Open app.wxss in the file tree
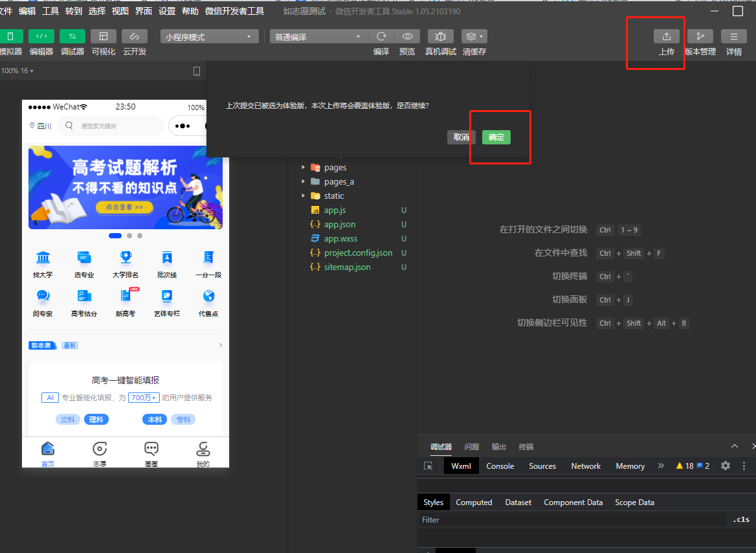Screen dimensions: 756x553 [x=340, y=238]
